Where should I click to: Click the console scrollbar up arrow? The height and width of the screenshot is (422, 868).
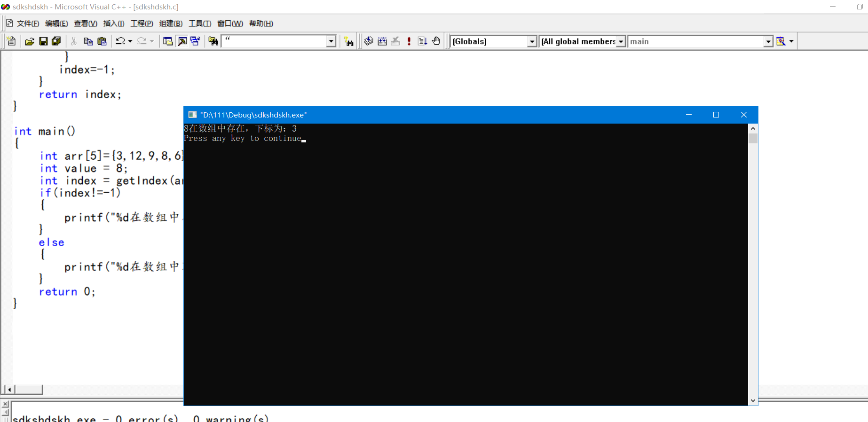pos(753,128)
